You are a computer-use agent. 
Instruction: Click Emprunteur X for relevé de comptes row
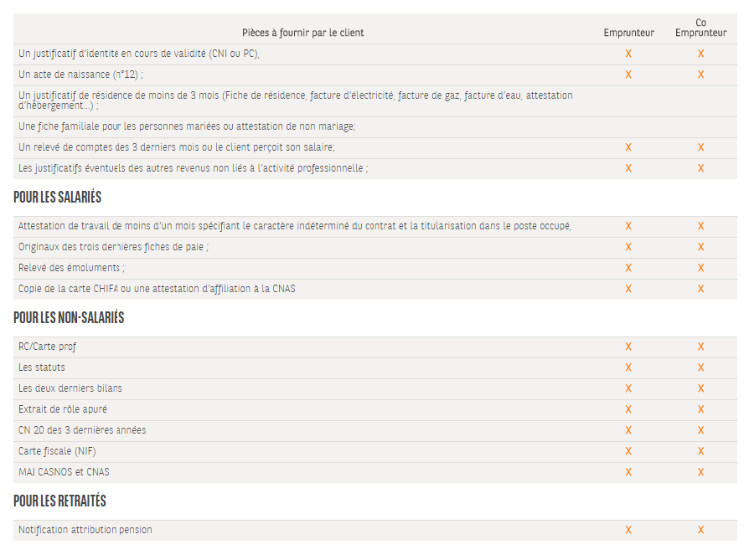(628, 147)
